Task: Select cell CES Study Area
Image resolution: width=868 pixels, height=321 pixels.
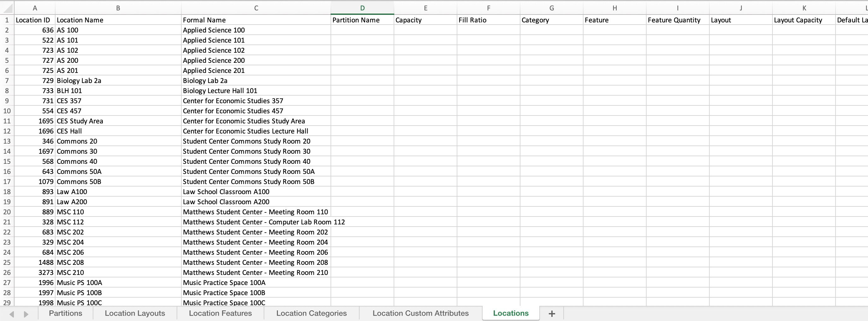Action: pos(118,121)
